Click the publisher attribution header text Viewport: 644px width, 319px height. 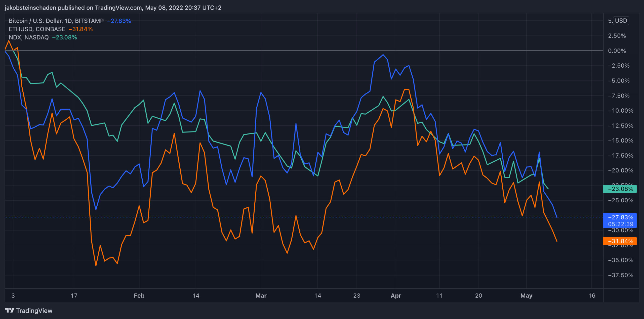pyautogui.click(x=113, y=8)
